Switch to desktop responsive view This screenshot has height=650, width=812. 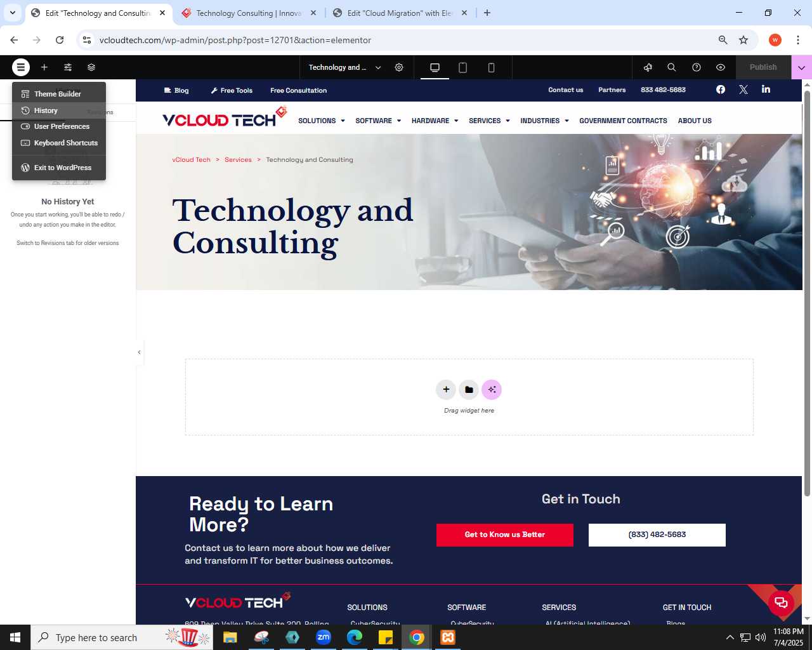click(435, 67)
